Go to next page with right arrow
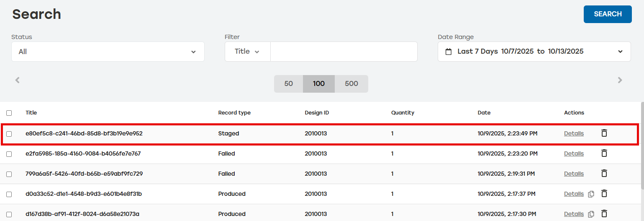644x221 pixels. 620,80
